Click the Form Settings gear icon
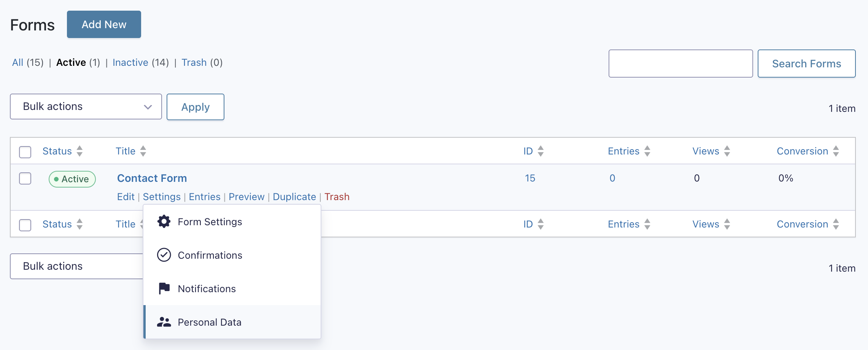Screen dimensions: 868x350 point(164,221)
